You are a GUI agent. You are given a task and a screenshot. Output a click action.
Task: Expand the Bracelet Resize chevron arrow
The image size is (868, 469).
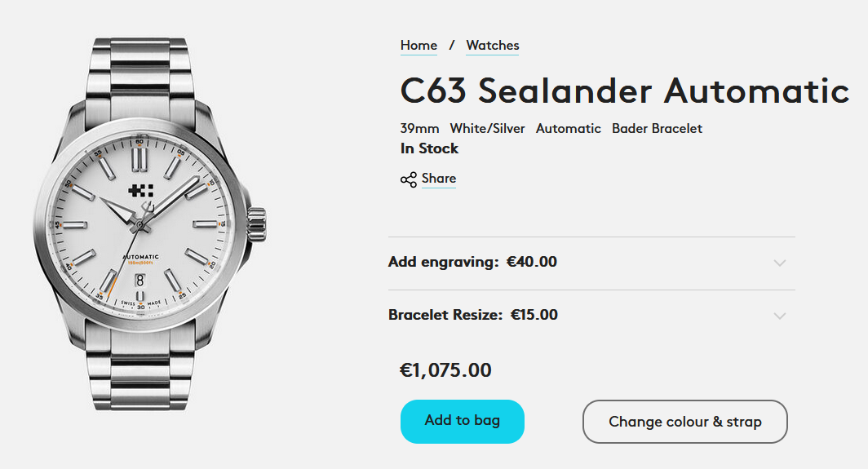tap(780, 316)
